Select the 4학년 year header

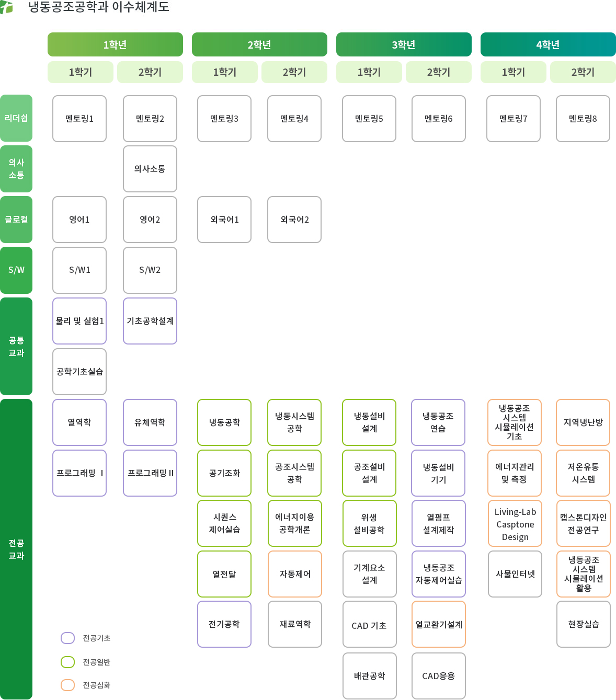click(547, 44)
